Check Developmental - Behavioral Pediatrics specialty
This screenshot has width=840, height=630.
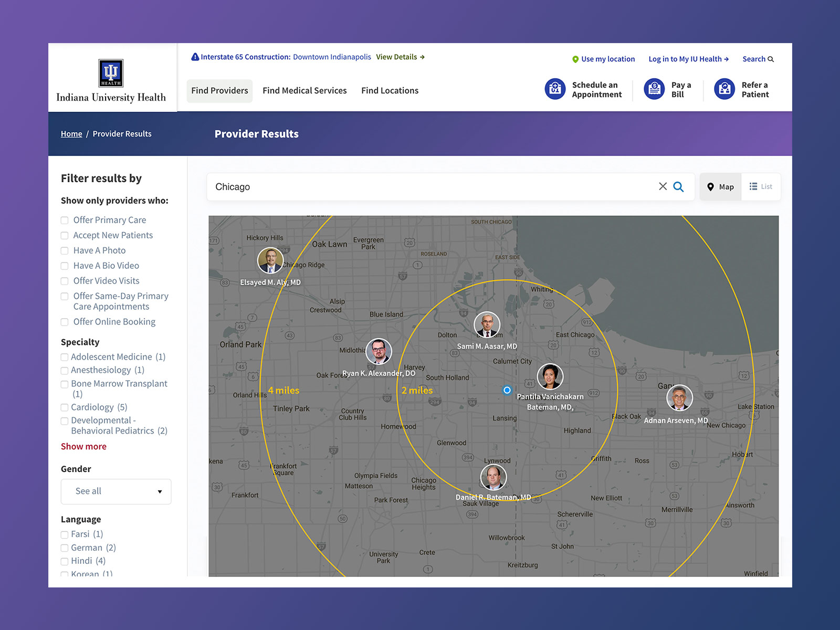pos(65,421)
